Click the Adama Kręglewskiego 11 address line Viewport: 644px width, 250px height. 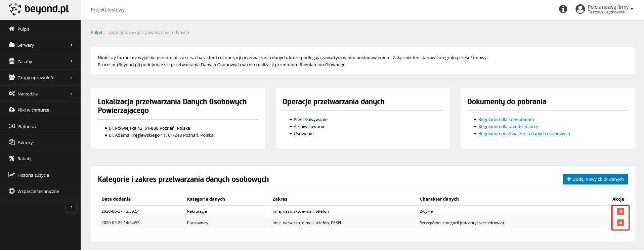pyautogui.click(x=161, y=135)
